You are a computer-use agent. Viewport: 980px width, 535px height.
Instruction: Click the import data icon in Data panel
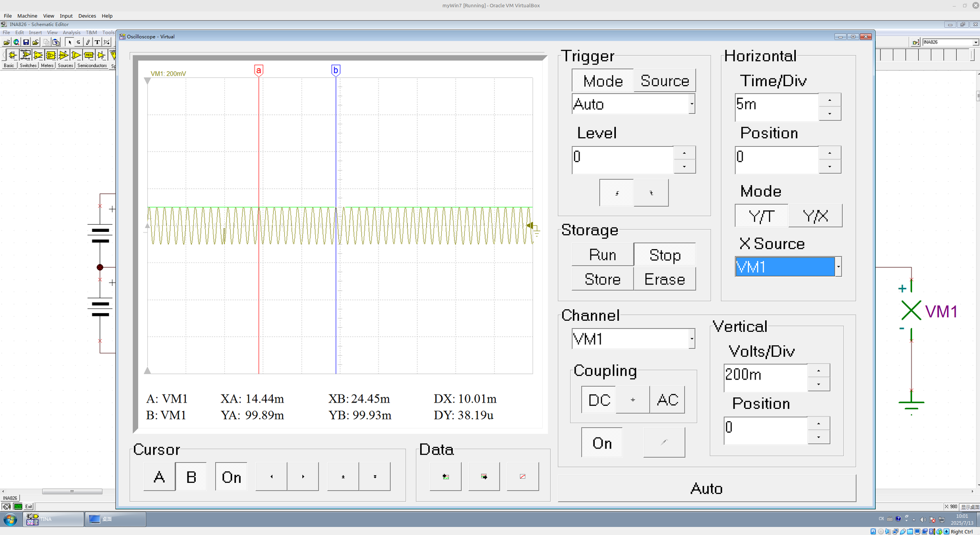pyautogui.click(x=445, y=477)
